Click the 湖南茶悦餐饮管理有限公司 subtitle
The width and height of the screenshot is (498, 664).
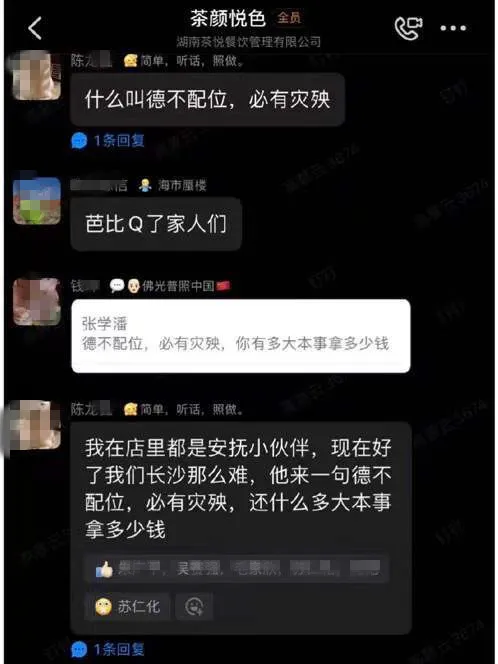[x=248, y=42]
